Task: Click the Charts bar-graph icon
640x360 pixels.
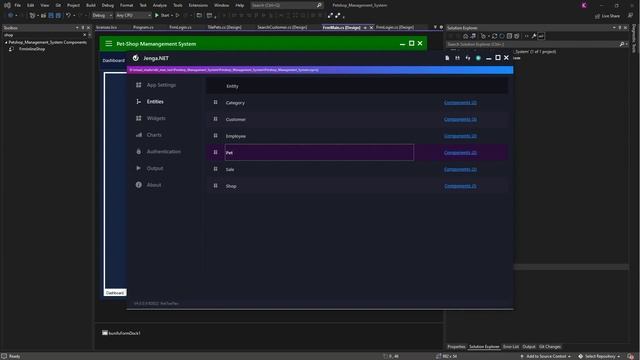Action: coord(139,135)
